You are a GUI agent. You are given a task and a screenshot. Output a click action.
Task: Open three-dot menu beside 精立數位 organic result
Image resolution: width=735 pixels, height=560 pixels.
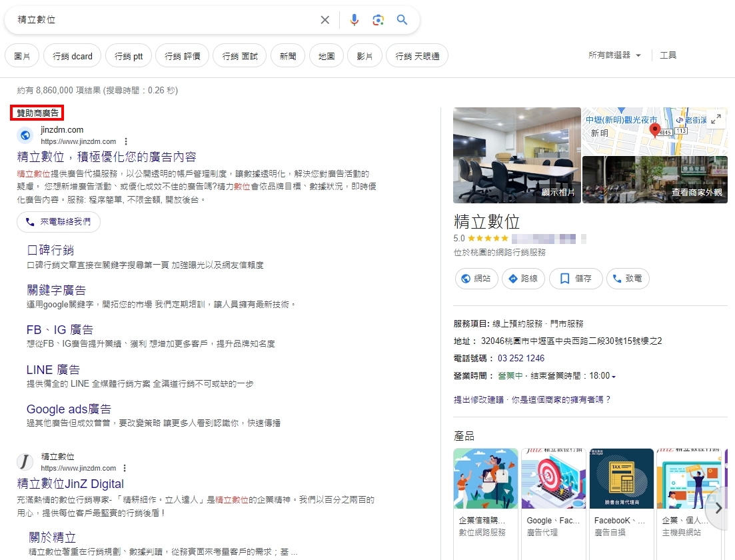125,468
